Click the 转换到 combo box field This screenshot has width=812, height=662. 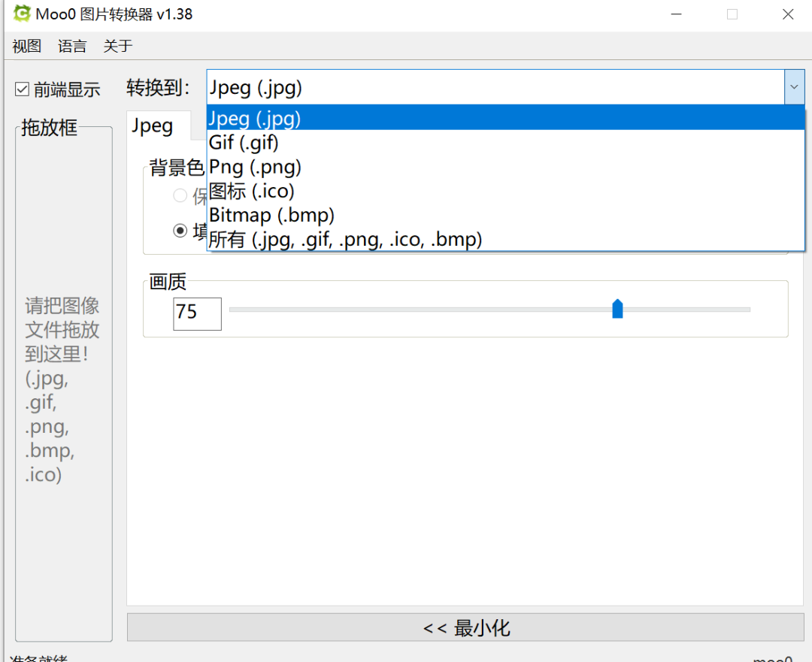point(495,87)
